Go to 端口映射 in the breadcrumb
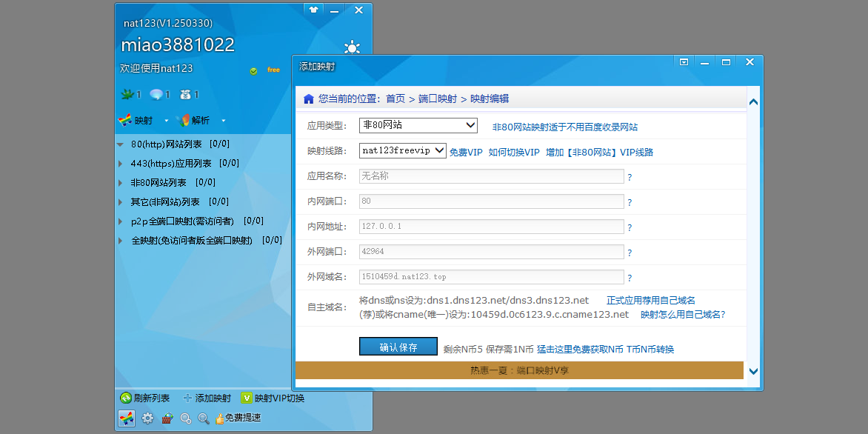 point(437,99)
